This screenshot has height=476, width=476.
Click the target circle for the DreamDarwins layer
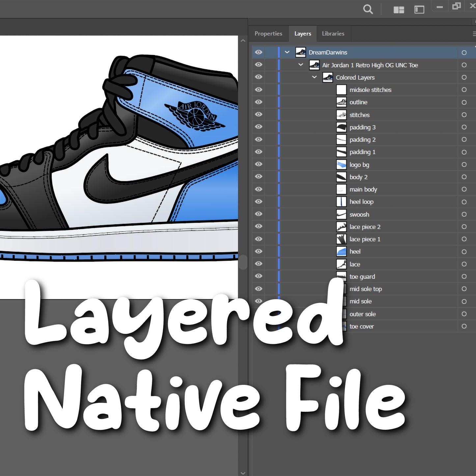pyautogui.click(x=464, y=52)
